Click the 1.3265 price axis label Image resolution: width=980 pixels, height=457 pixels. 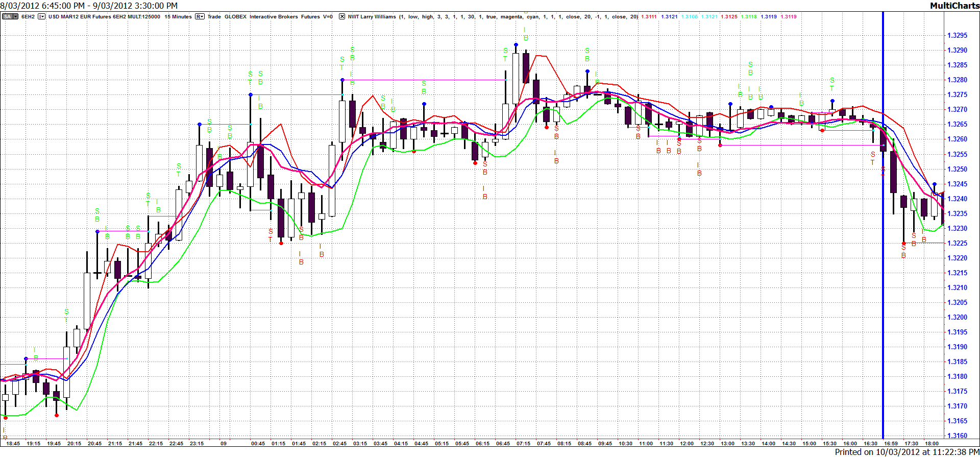[957, 124]
